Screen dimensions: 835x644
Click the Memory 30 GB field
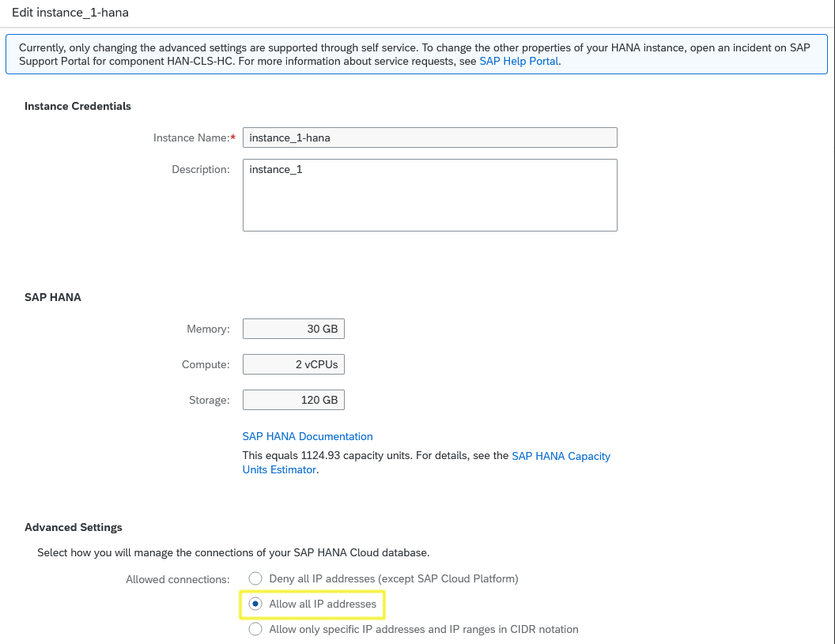click(x=293, y=329)
